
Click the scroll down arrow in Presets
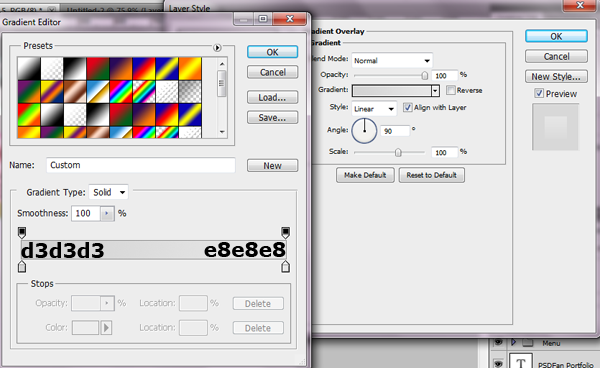[x=222, y=132]
